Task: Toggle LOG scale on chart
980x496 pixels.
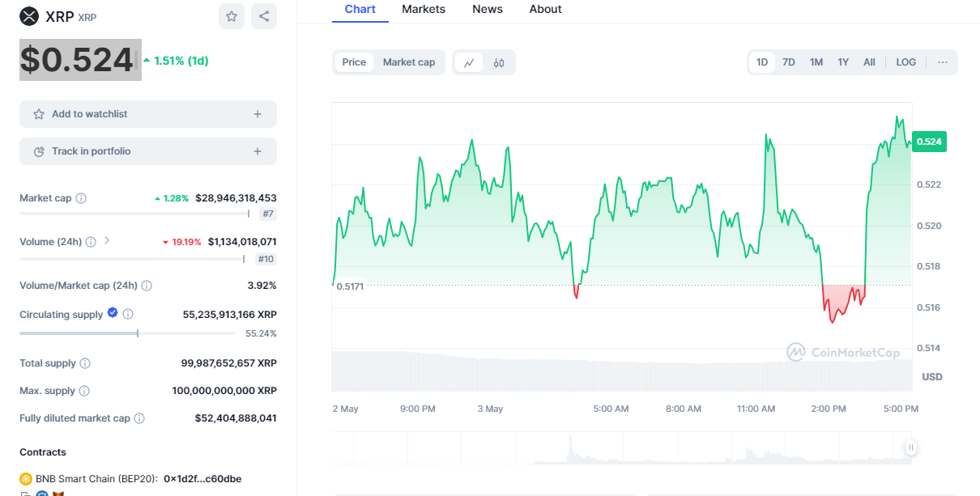Action: (x=906, y=62)
